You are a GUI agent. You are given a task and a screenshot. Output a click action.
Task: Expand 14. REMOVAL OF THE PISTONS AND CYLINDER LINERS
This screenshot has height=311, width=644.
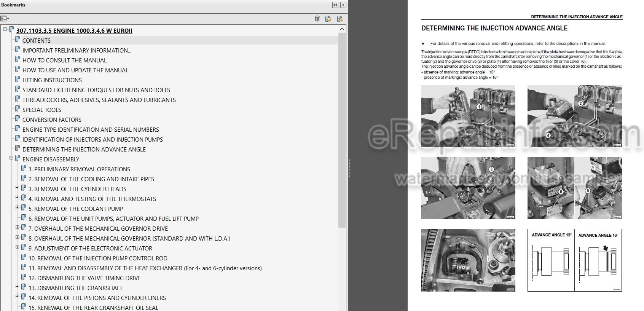pyautogui.click(x=18, y=297)
